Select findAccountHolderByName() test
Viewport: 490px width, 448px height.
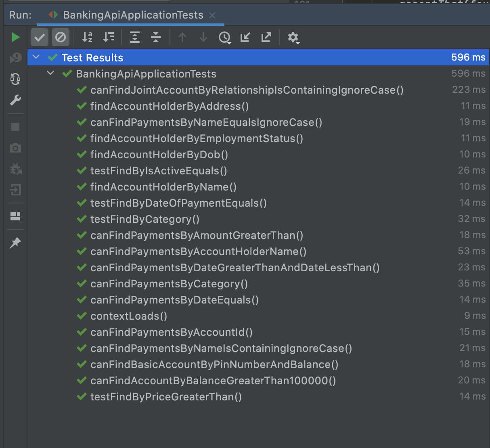[x=163, y=187]
